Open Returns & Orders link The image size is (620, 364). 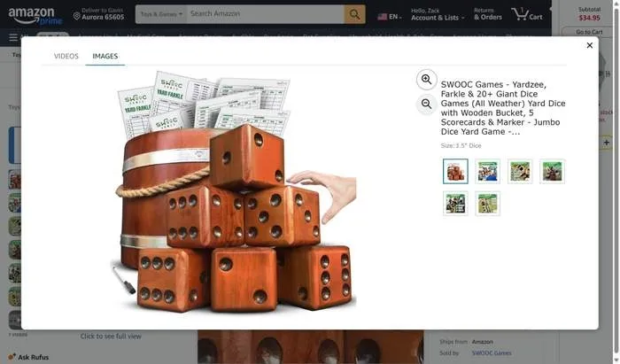coord(487,14)
